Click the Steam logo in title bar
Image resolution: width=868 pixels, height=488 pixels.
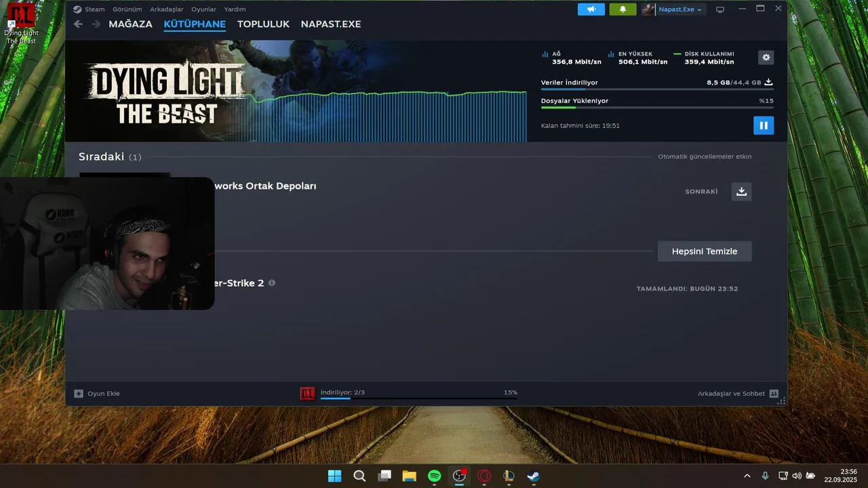77,9
